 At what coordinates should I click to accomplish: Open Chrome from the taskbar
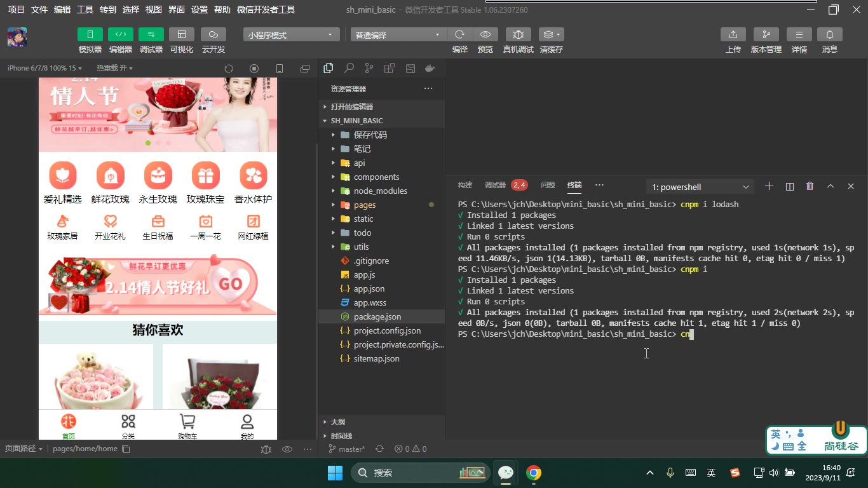click(x=534, y=473)
